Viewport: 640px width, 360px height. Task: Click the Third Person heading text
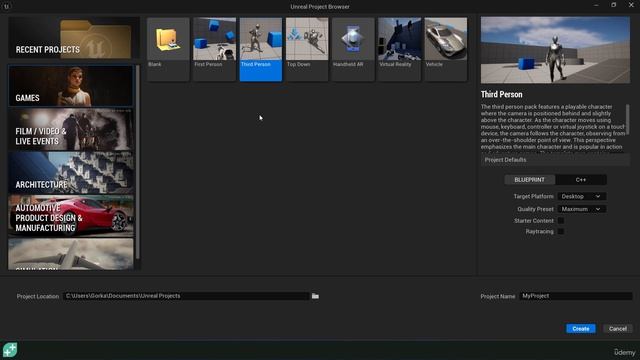tap(501, 95)
